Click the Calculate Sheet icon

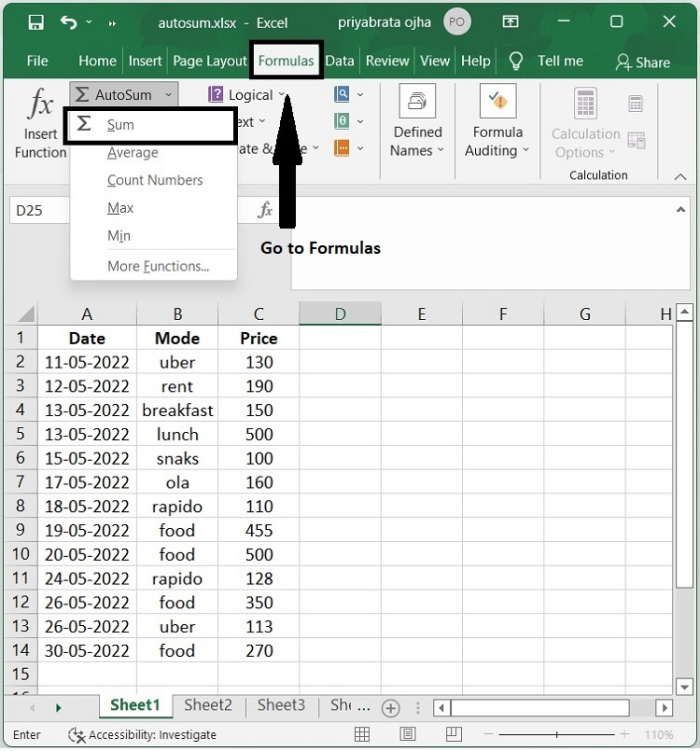tap(637, 140)
